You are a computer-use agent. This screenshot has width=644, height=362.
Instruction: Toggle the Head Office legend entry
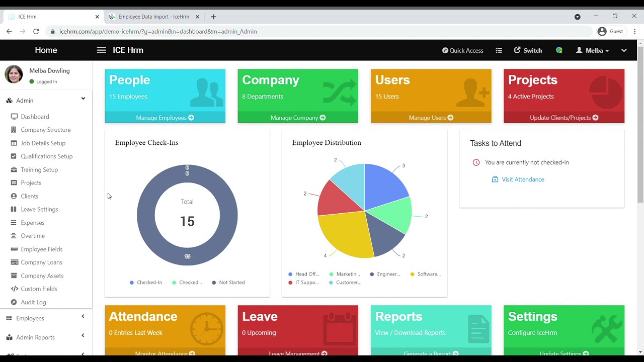tap(304, 274)
